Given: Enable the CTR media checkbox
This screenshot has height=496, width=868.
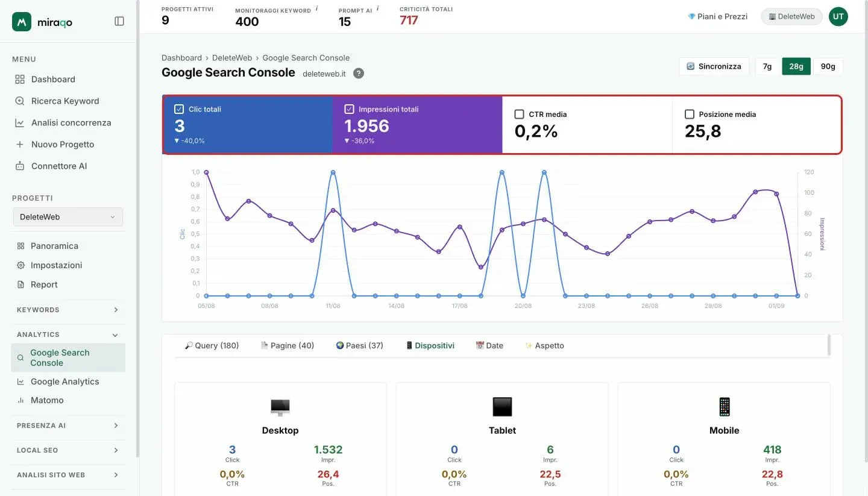Looking at the screenshot, I should 519,114.
